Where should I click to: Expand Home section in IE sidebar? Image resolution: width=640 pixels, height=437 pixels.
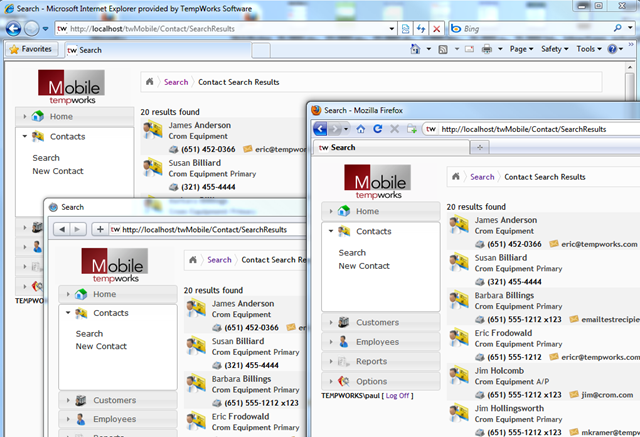74,116
